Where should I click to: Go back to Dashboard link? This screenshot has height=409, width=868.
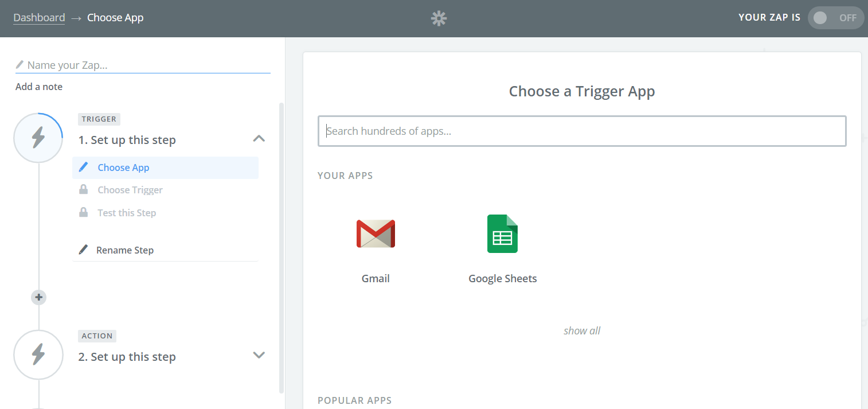pos(39,18)
